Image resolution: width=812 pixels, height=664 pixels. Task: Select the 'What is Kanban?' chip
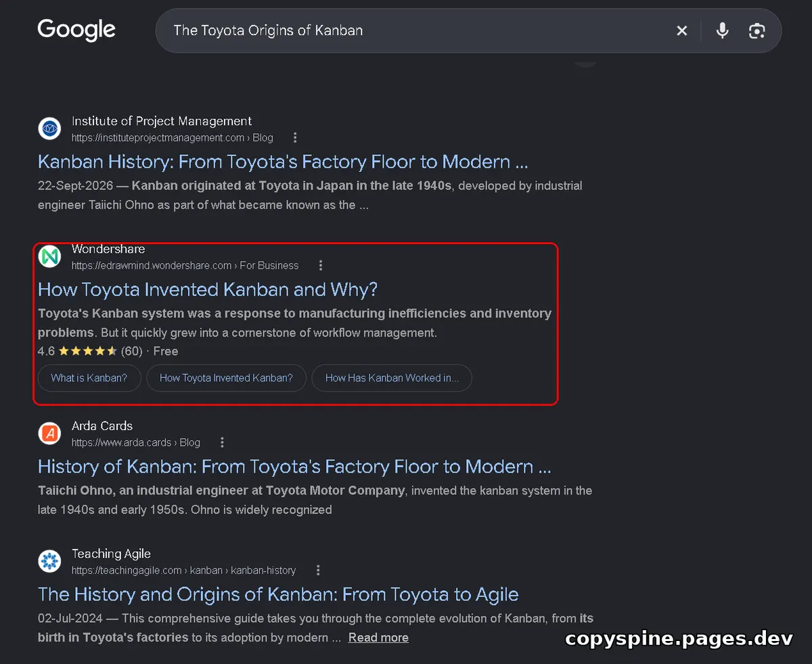pos(89,378)
